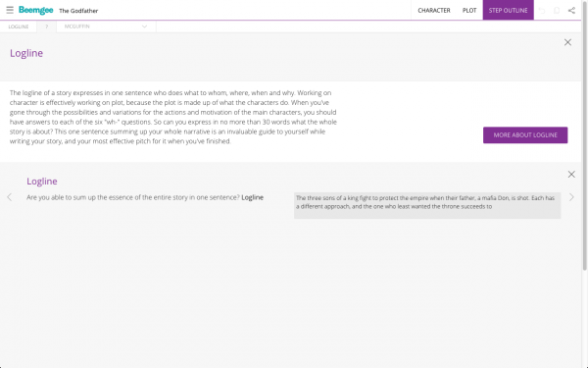588x368 pixels.
Task: Close the Logline question card
Action: [571, 175]
